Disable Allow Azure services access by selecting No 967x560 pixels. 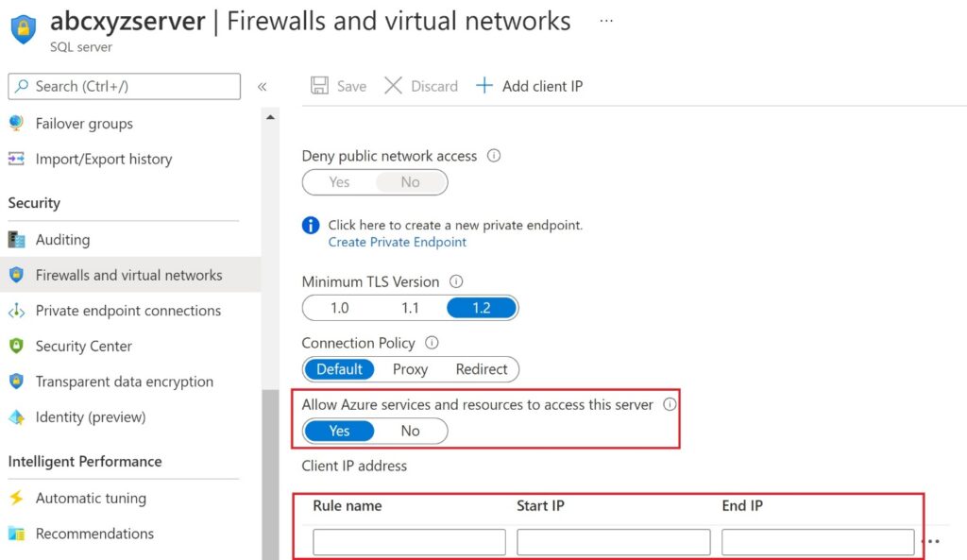[x=410, y=431]
